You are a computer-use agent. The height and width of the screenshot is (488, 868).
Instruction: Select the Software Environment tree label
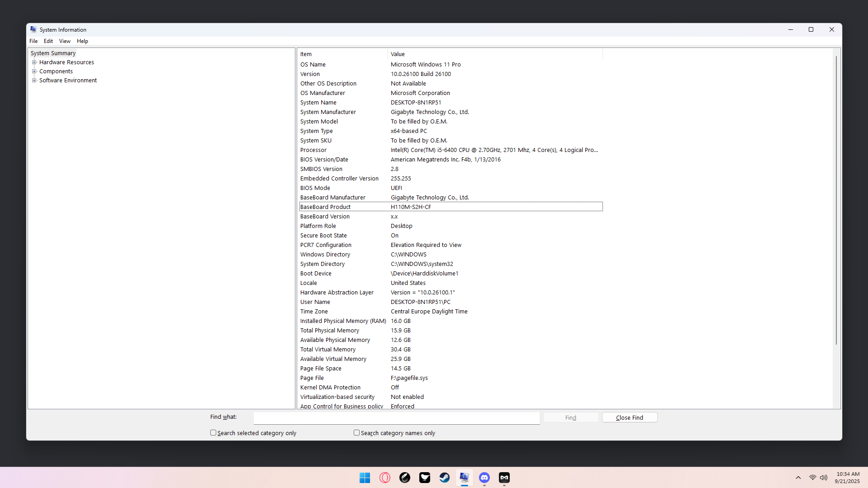68,81
